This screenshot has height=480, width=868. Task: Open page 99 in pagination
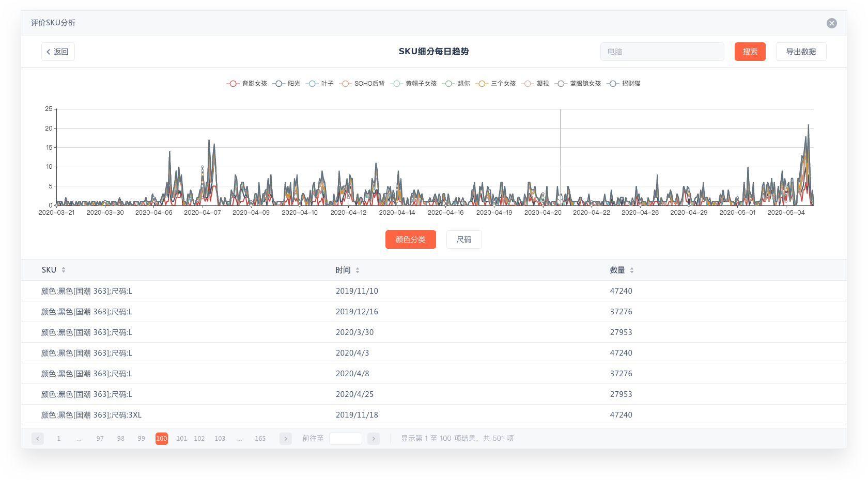141,439
